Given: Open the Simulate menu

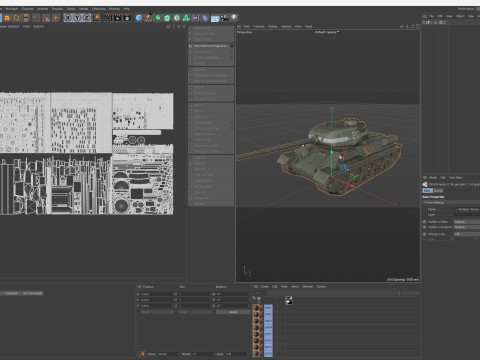Looking at the screenshot, I should (57, 9).
